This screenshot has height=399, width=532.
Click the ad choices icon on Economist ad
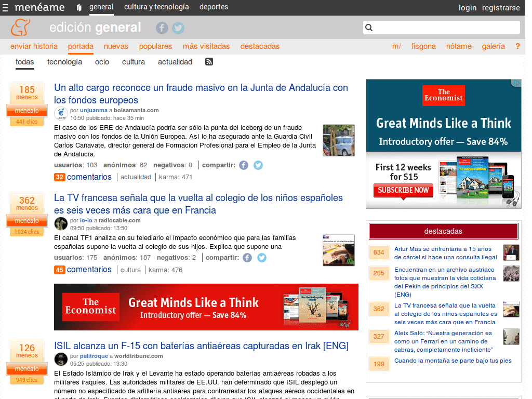[x=517, y=83]
